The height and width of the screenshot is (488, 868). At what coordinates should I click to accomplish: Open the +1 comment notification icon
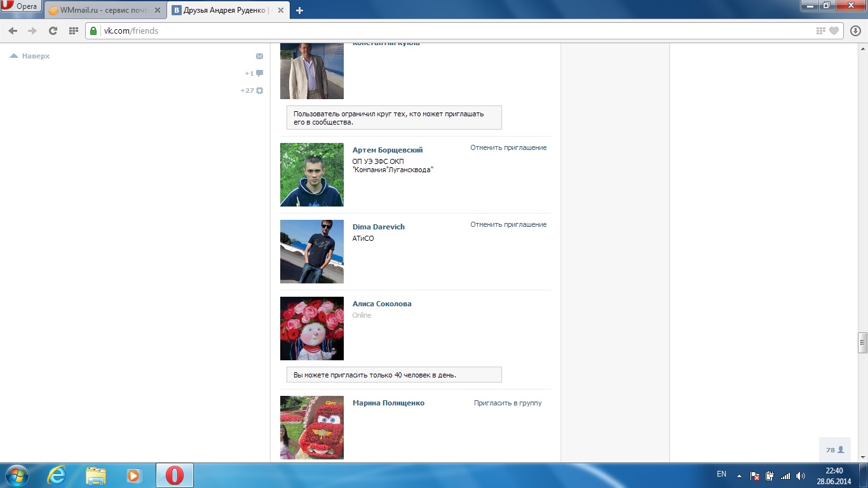254,74
